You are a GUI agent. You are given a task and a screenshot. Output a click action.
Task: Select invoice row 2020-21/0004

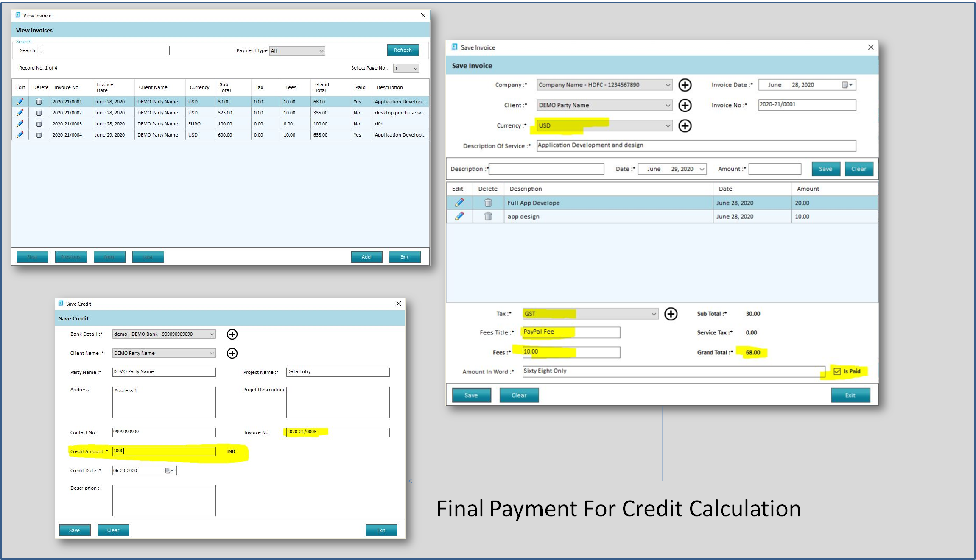67,135
